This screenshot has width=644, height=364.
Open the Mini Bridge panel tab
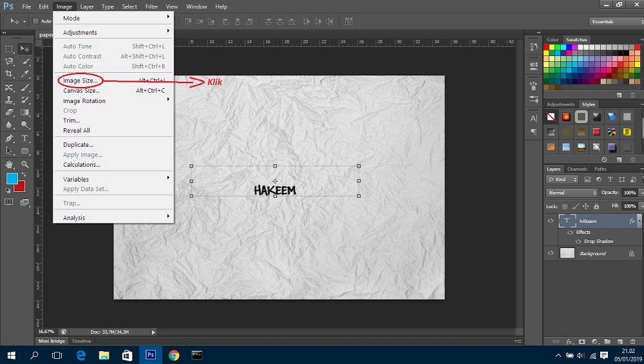52,341
